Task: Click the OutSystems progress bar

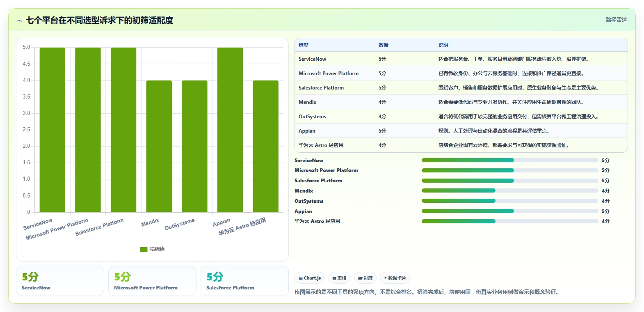Action: tap(510, 201)
